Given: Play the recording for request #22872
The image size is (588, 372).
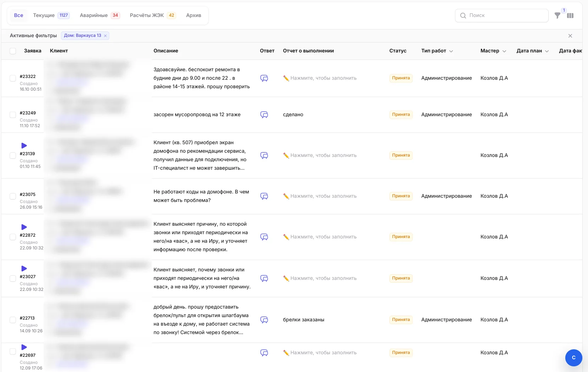Looking at the screenshot, I should [24, 227].
